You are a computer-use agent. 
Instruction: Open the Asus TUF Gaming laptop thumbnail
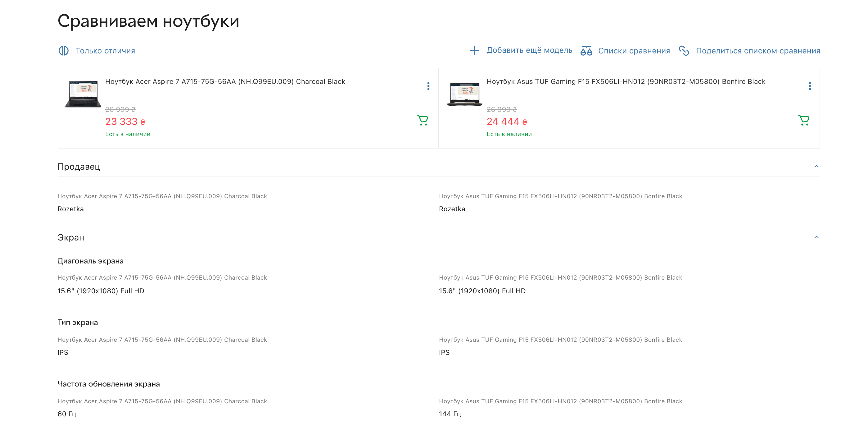tap(464, 94)
